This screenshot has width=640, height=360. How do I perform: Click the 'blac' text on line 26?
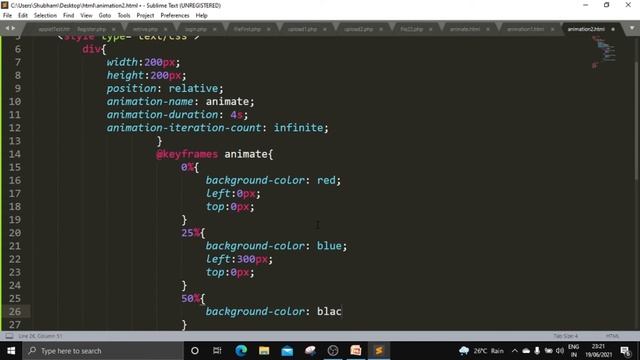329,311
